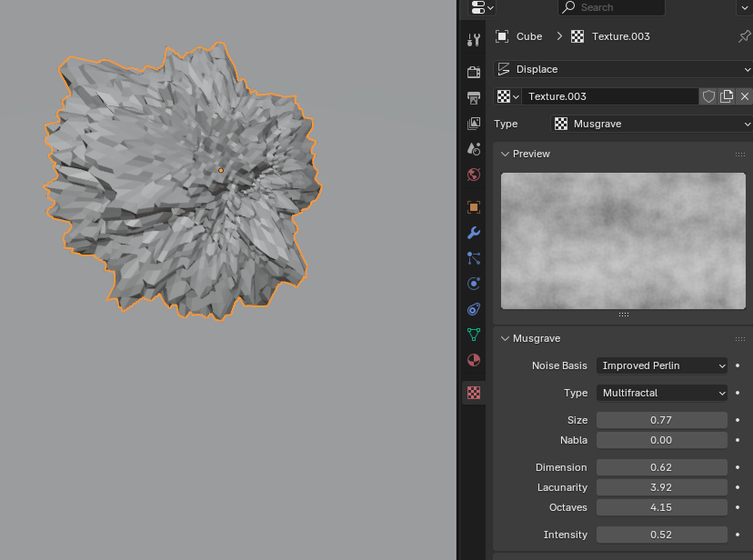Open the Multifractal type dropdown
Screen dimensions: 753x560
point(662,393)
